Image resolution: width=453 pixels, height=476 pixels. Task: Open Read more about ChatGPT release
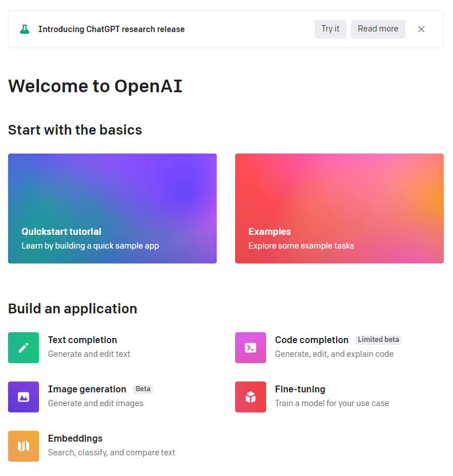coord(378,29)
